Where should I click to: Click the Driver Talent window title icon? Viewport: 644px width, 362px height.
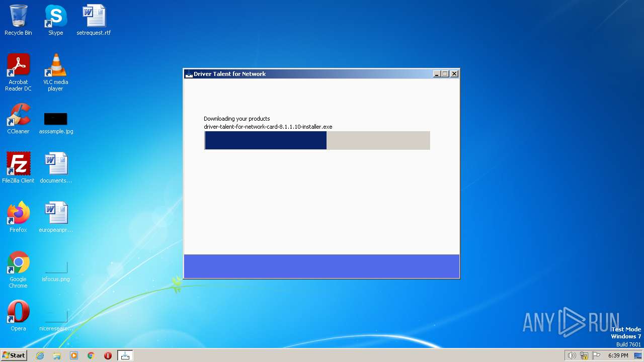189,74
